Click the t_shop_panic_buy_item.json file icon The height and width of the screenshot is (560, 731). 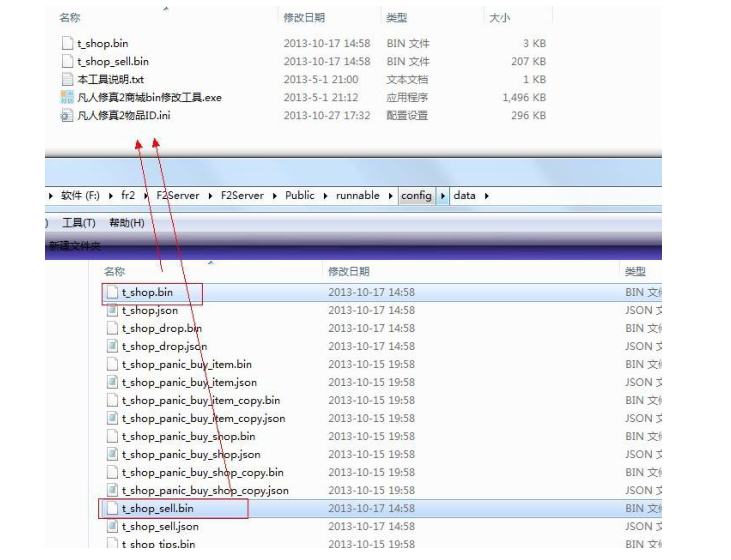click(x=112, y=382)
